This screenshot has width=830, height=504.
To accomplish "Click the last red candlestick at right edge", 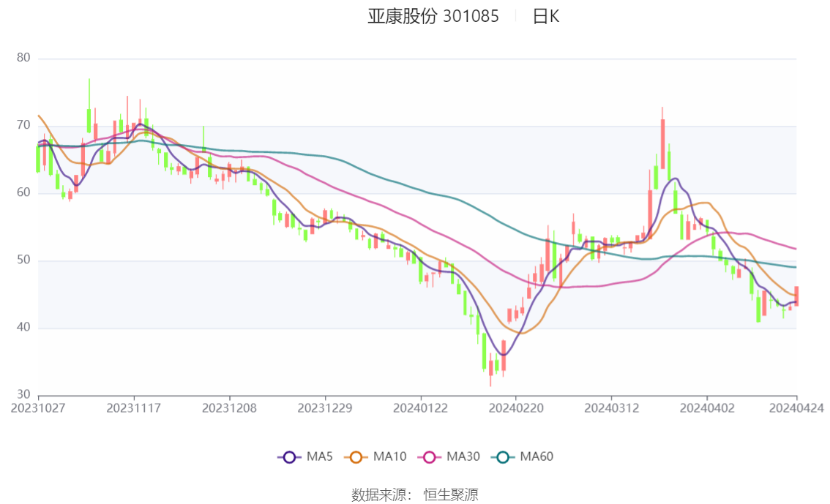I will point(796,296).
